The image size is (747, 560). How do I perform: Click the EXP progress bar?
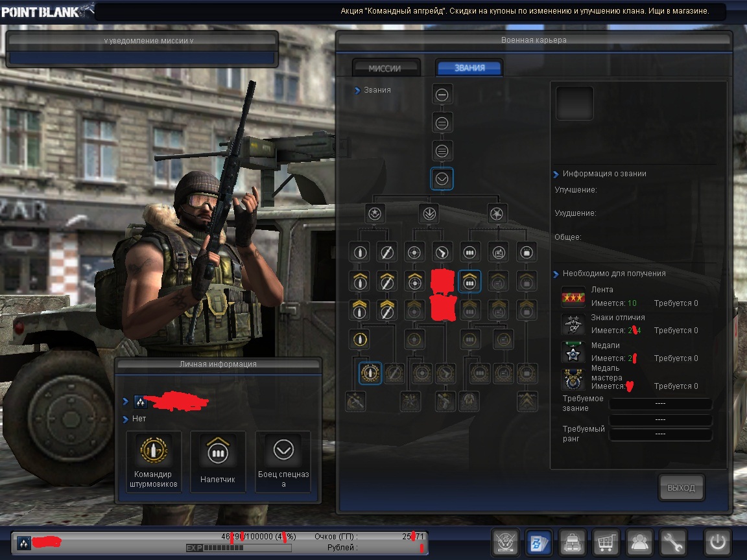pyautogui.click(x=237, y=548)
